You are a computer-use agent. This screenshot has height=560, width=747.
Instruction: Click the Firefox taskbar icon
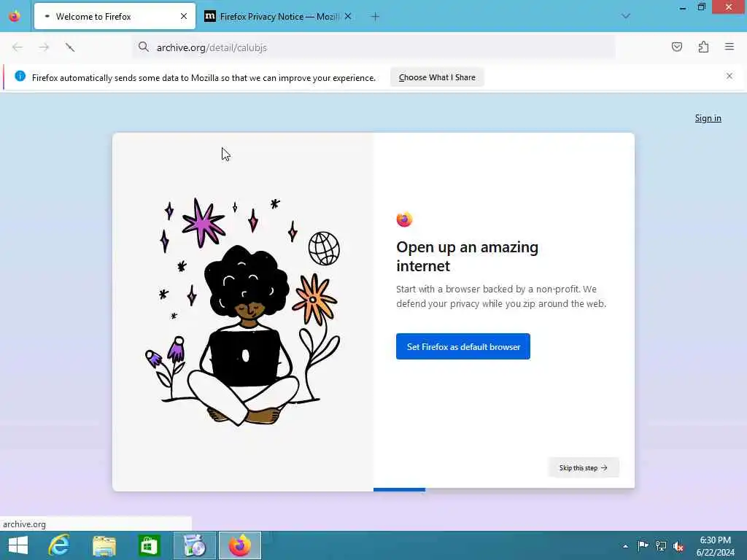pos(239,545)
